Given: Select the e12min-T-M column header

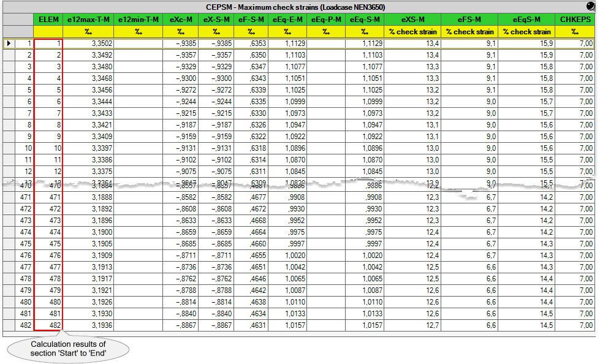Looking at the screenshot, I should [x=139, y=20].
